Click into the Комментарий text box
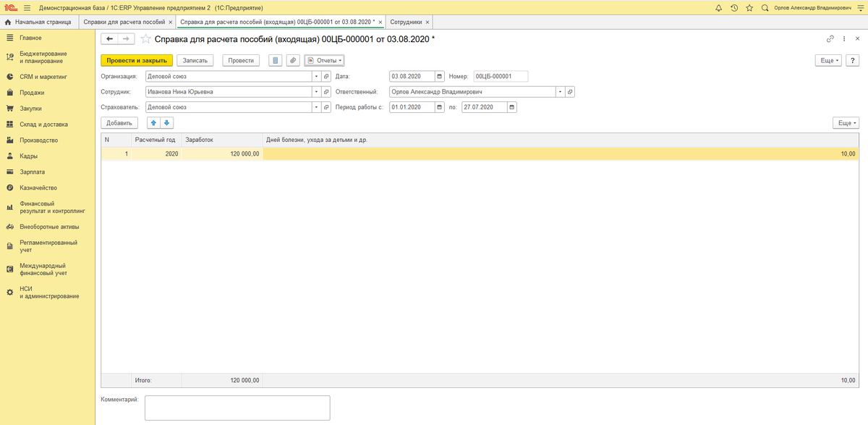Image resolution: width=868 pixels, height=425 pixels. coord(237,408)
